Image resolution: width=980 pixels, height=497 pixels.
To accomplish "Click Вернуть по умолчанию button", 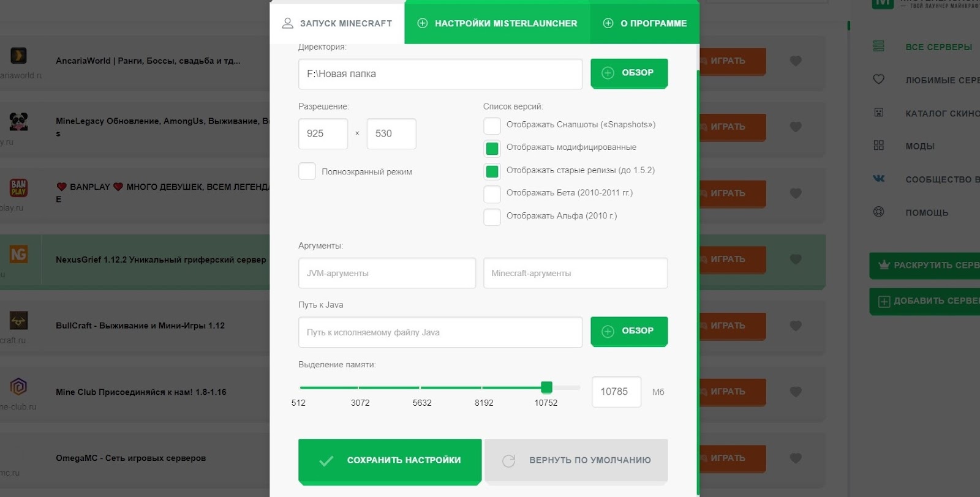I will coord(576,461).
